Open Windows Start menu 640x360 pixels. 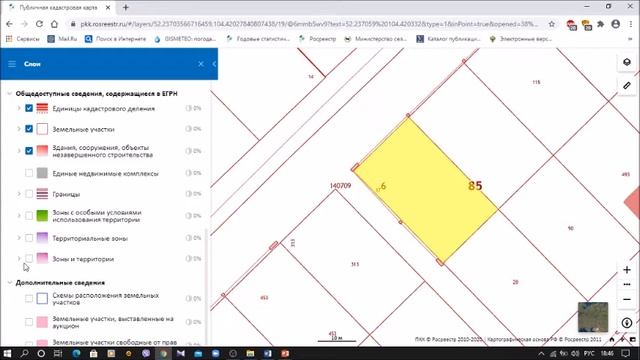coord(7,353)
